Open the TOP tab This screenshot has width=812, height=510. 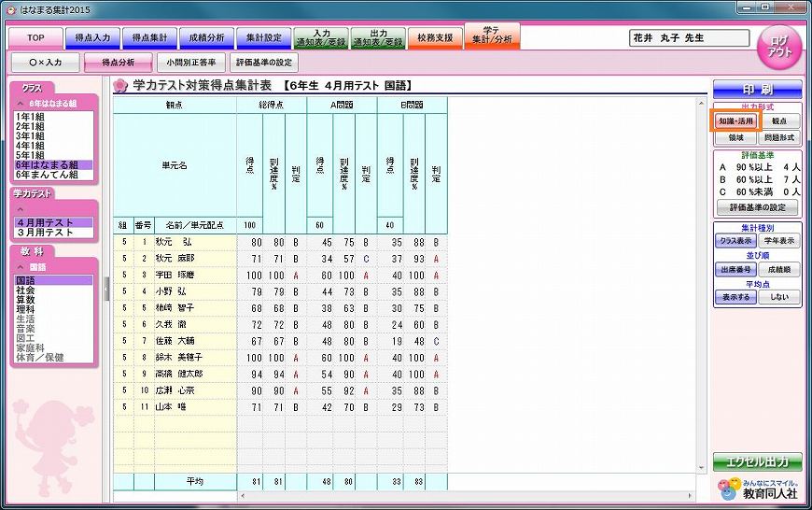[35, 38]
